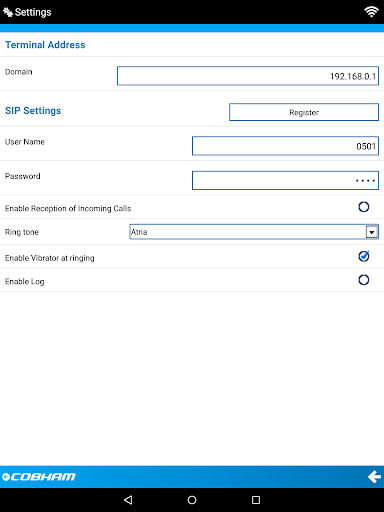Disable Vibrator at ringing checkbox
384x512 pixels.
pos(364,256)
